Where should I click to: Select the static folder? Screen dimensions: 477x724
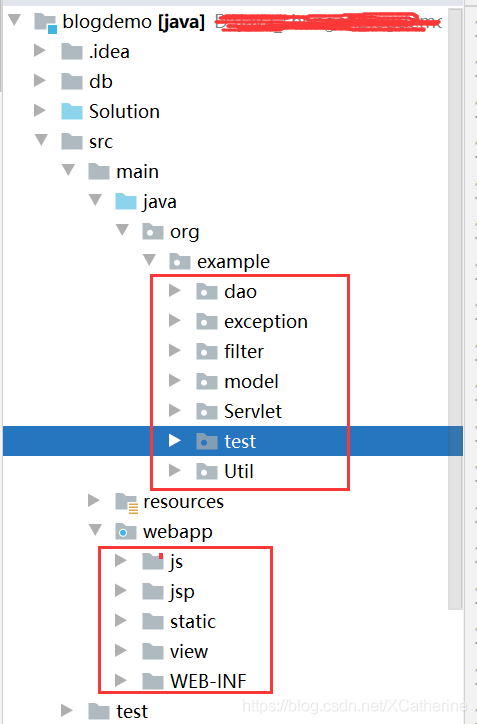[193, 621]
